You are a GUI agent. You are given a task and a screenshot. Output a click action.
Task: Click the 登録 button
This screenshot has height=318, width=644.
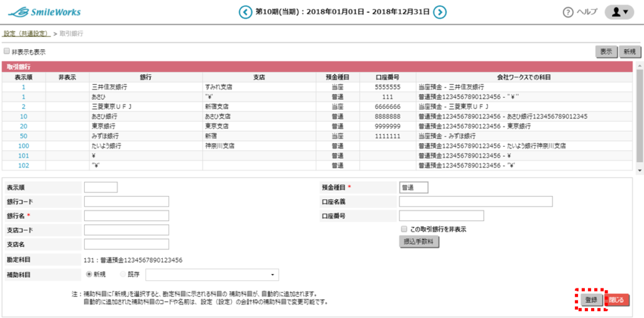[x=591, y=300]
